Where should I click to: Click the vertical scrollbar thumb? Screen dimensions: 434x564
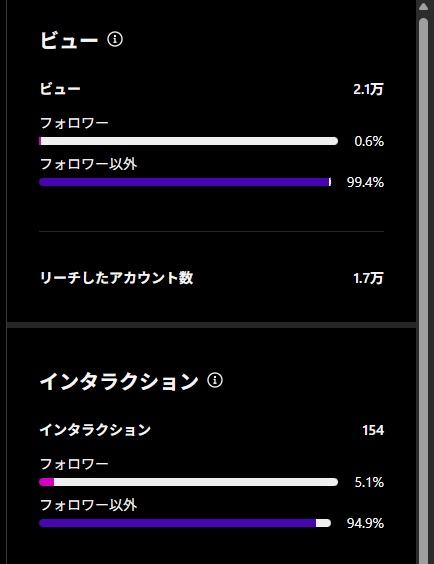point(424,290)
